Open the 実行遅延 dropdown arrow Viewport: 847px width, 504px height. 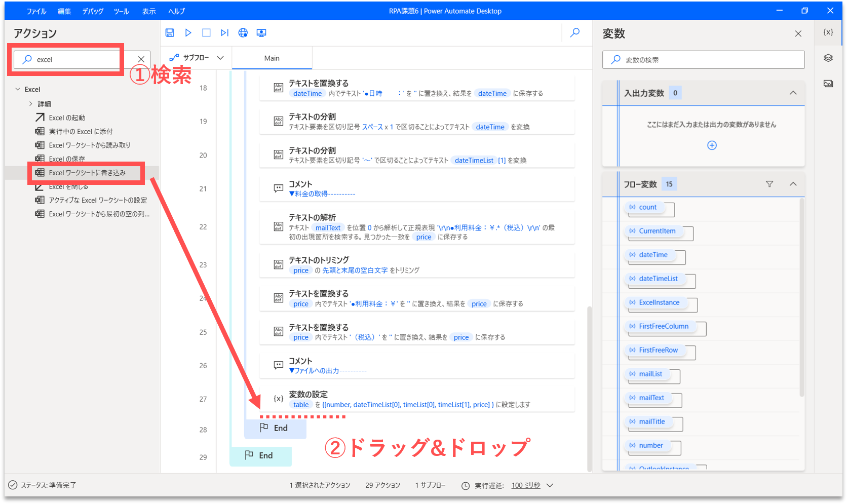pyautogui.click(x=550, y=485)
